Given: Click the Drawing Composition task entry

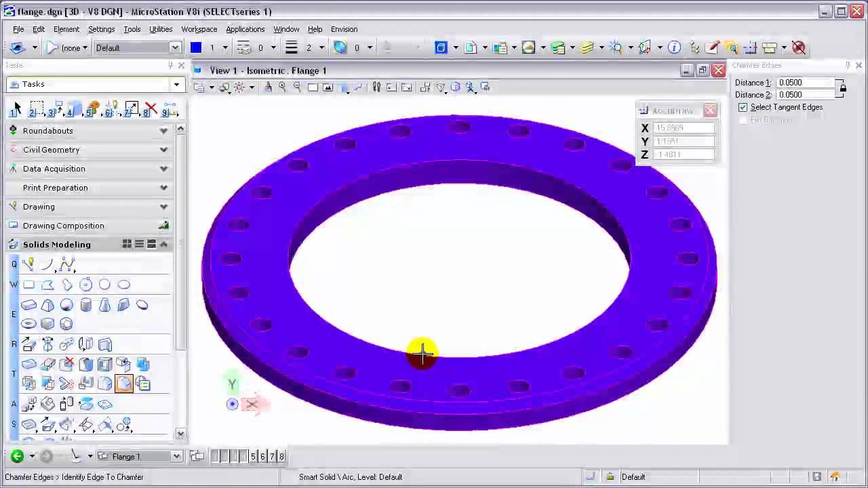Looking at the screenshot, I should point(63,226).
